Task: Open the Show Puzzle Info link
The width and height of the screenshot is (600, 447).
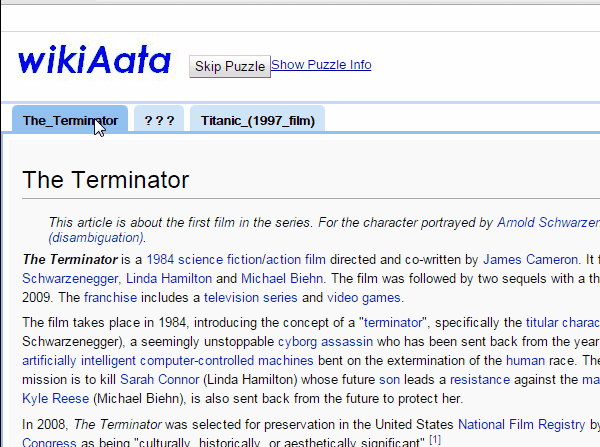Action: pos(321,65)
